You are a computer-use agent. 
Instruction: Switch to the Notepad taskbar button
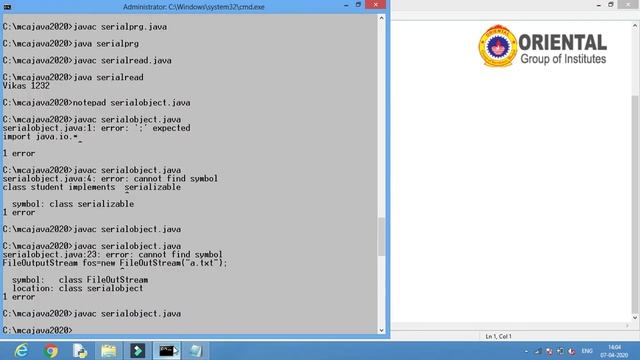196,351
